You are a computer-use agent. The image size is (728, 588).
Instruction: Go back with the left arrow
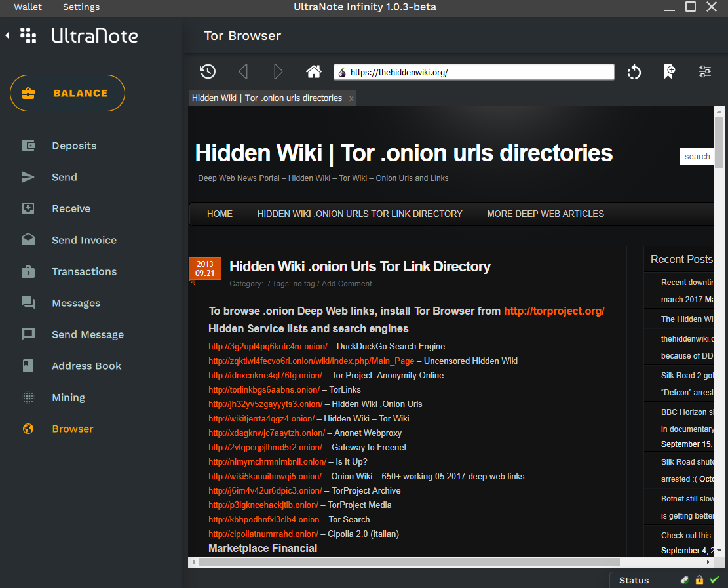pyautogui.click(x=243, y=71)
